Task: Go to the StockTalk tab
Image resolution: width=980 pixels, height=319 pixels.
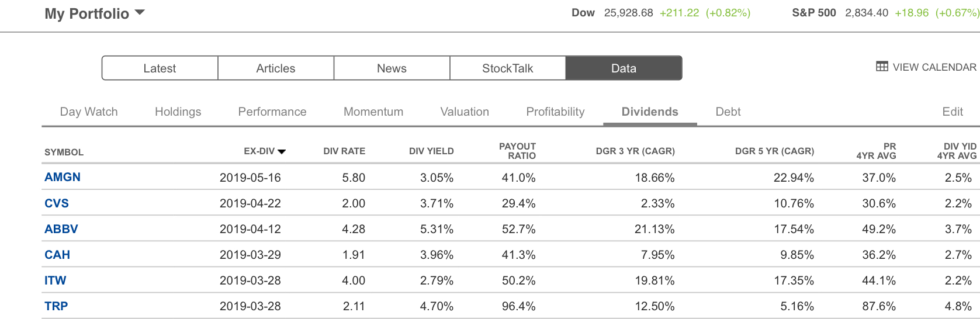Action: click(x=507, y=68)
